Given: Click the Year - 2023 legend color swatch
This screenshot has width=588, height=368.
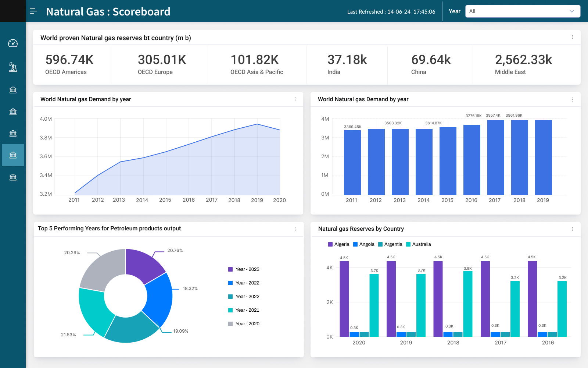Looking at the screenshot, I should (x=230, y=269).
